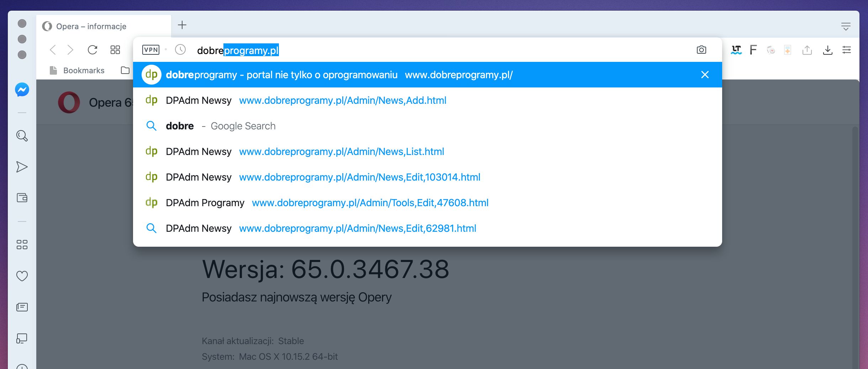
Task: Click the 'Wersja: 65.0.3467.38' text
Action: 325,269
